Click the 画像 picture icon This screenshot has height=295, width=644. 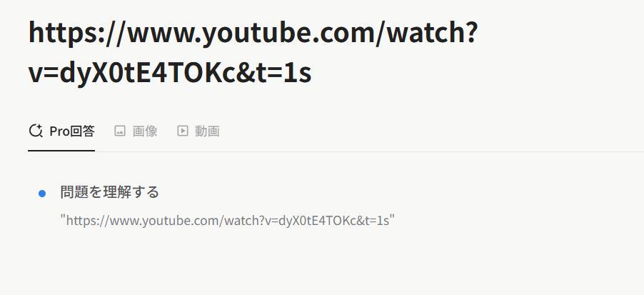pos(120,131)
